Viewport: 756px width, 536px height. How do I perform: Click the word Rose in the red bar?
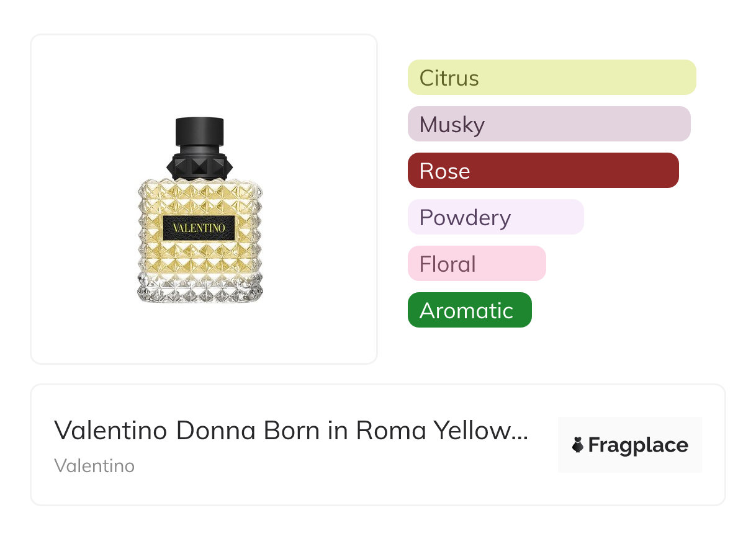click(444, 171)
